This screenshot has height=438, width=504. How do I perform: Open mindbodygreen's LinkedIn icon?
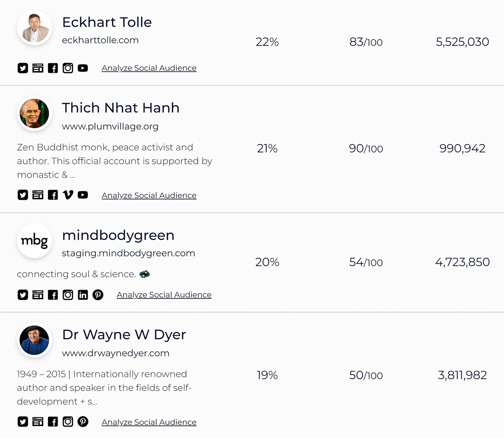pos(83,295)
